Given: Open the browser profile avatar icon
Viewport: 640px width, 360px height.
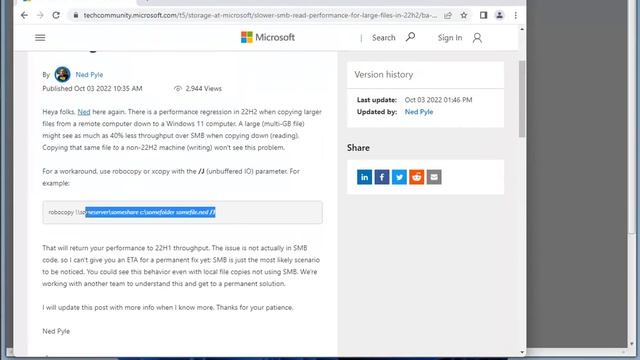Looking at the screenshot, I should pyautogui.click(x=499, y=15).
